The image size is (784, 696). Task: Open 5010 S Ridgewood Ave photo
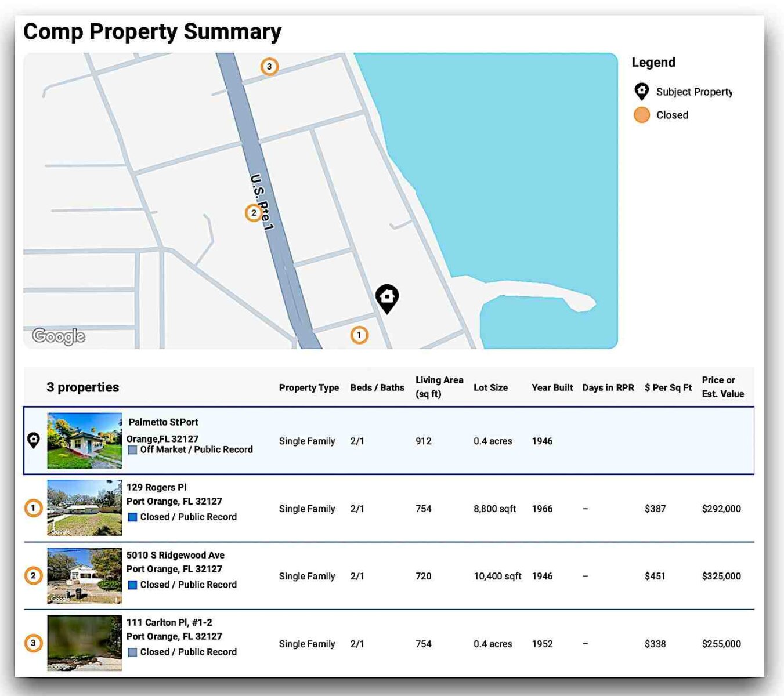coord(84,575)
